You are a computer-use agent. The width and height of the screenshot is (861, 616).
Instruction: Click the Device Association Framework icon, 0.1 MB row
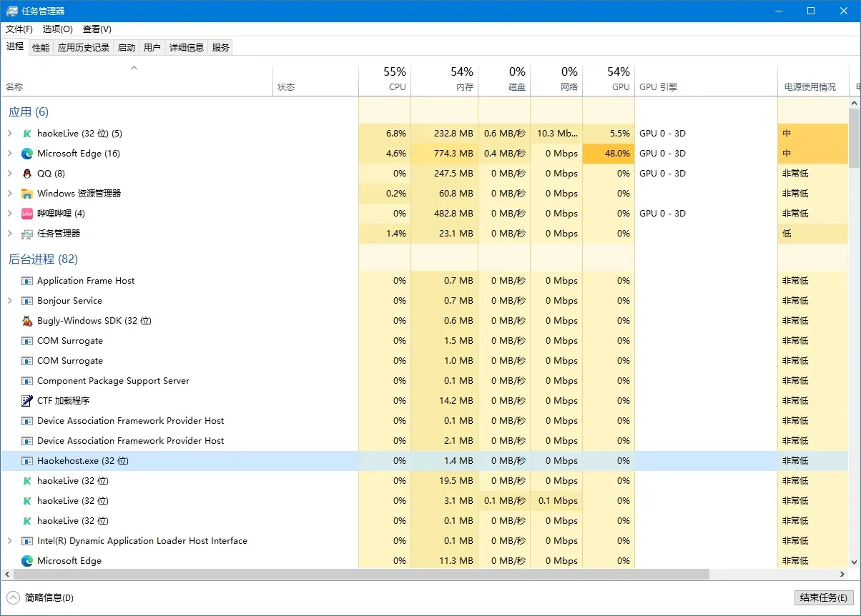click(x=27, y=421)
